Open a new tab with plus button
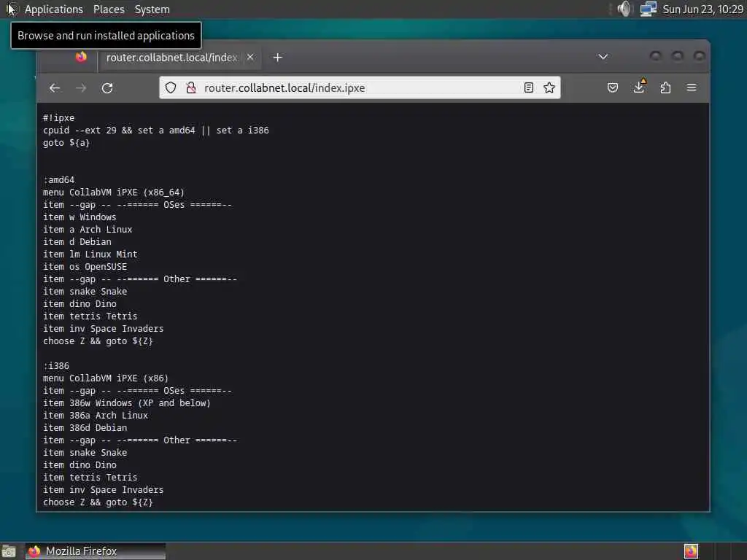 (x=278, y=58)
